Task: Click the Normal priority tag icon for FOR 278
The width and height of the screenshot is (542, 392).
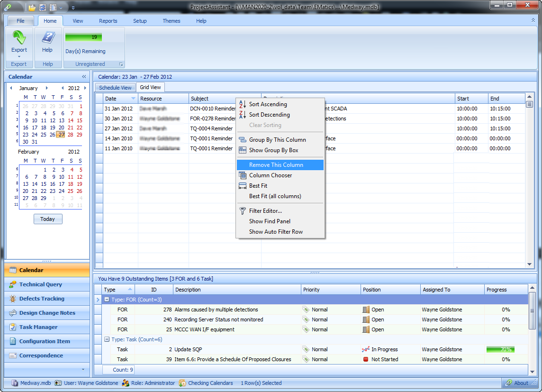Action: click(x=306, y=310)
